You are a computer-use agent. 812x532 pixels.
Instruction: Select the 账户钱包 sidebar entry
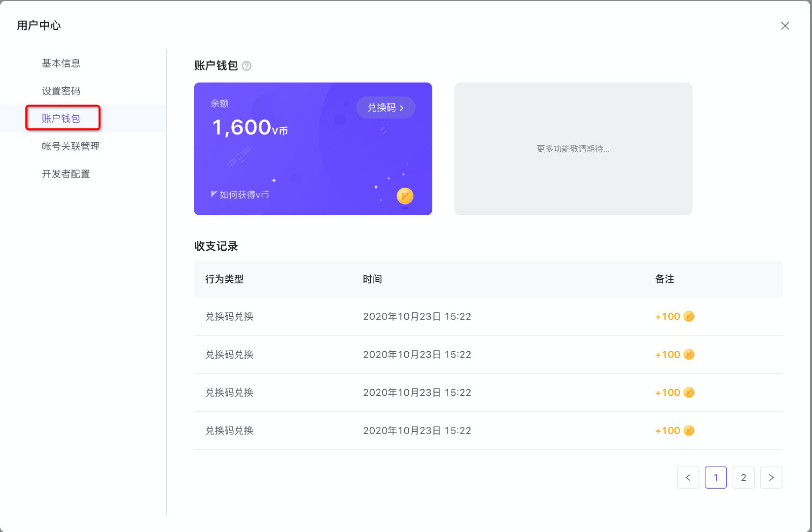tap(62, 118)
